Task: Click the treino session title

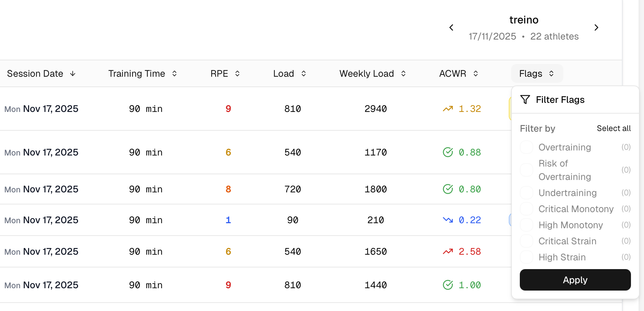Action: 524,20
